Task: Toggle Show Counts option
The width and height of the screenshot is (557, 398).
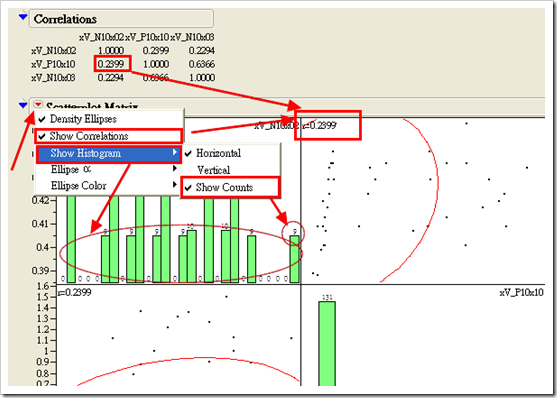Action: tap(230, 187)
